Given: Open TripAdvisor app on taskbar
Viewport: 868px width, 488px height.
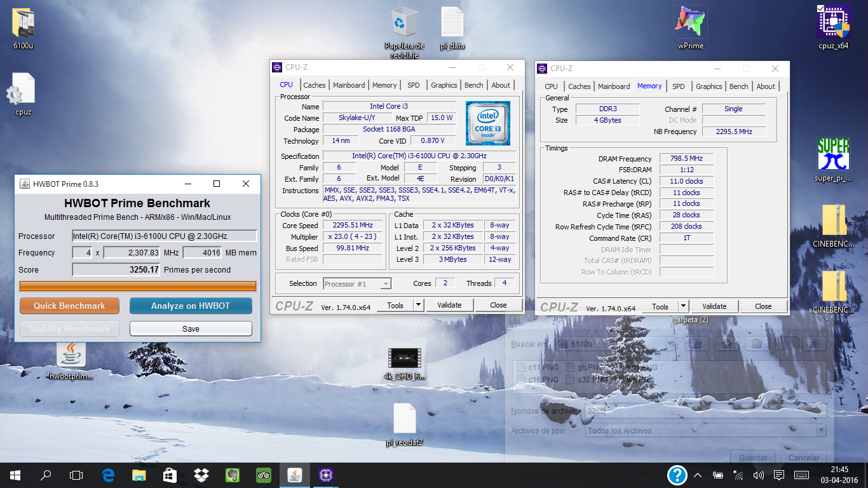Looking at the screenshot, I should 263,475.
